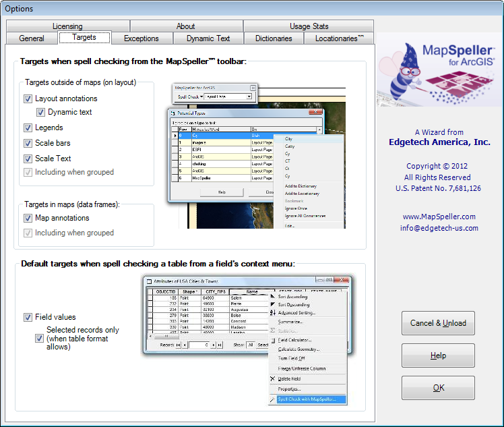Confirm options with the OK button
Screen dimensions: 504x427
(x=438, y=388)
